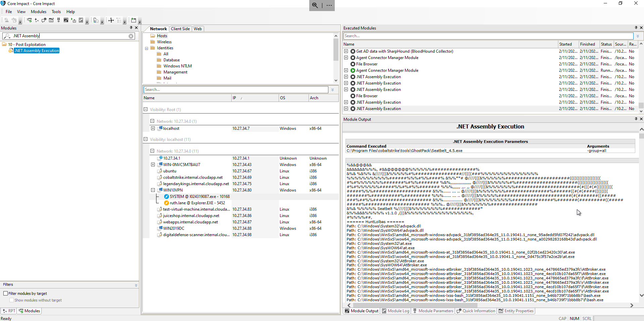Collapse the Filters section chevron

click(x=136, y=285)
